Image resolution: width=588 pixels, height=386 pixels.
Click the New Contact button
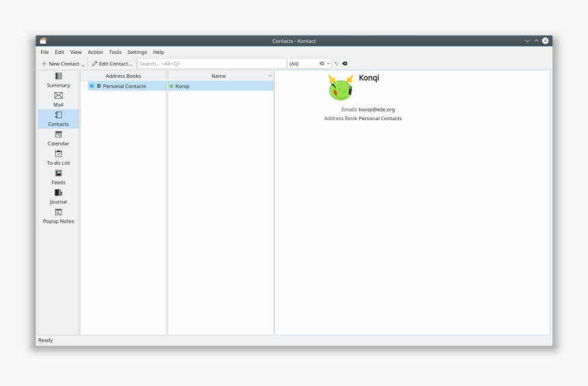pos(60,64)
